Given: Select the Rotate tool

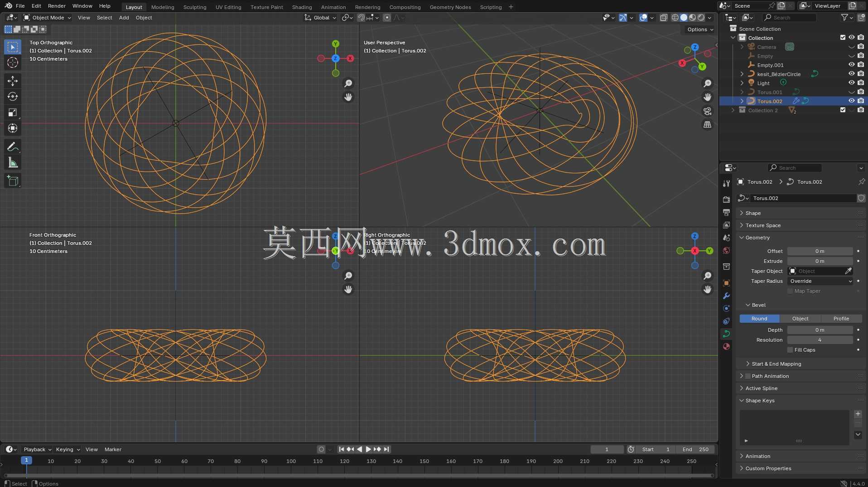Looking at the screenshot, I should point(13,97).
